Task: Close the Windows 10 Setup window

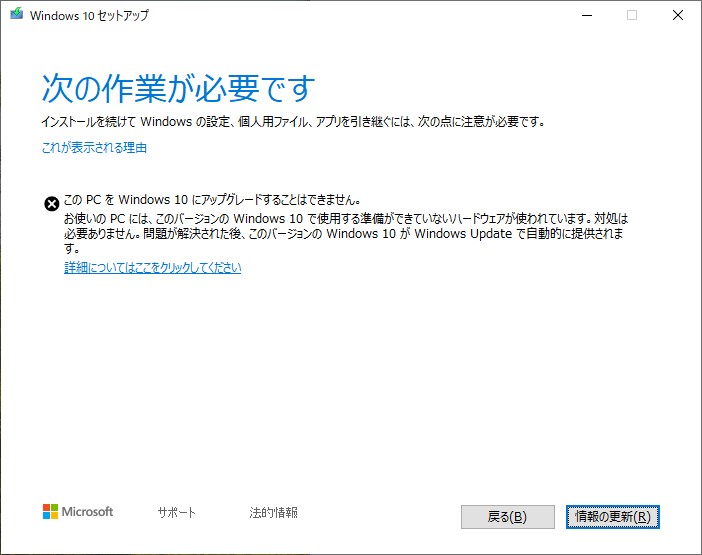Action: click(x=678, y=15)
